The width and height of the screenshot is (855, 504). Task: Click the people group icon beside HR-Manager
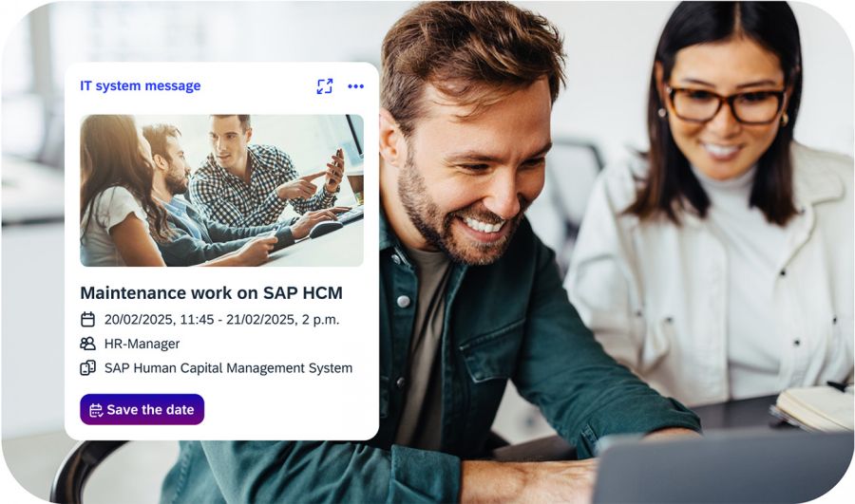click(x=87, y=344)
